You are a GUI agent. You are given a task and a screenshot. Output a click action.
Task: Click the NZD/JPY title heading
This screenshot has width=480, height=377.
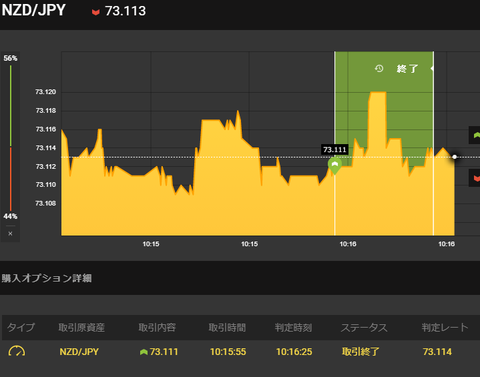(x=33, y=10)
